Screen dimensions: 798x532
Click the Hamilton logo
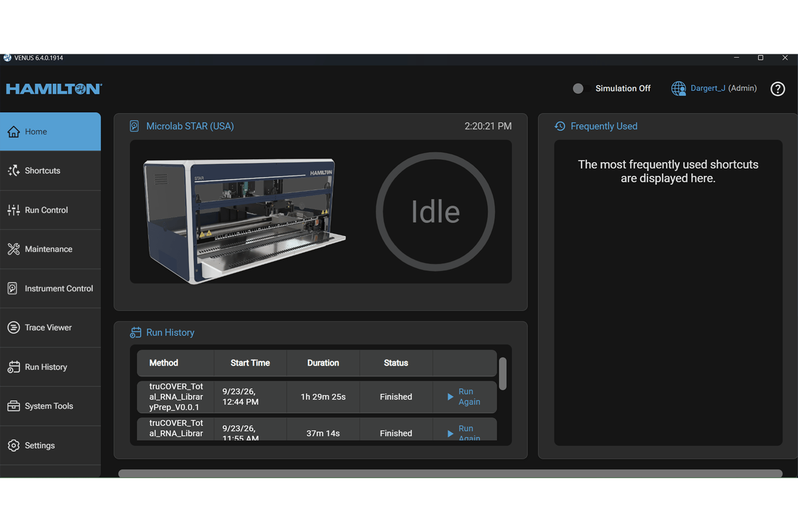point(54,89)
